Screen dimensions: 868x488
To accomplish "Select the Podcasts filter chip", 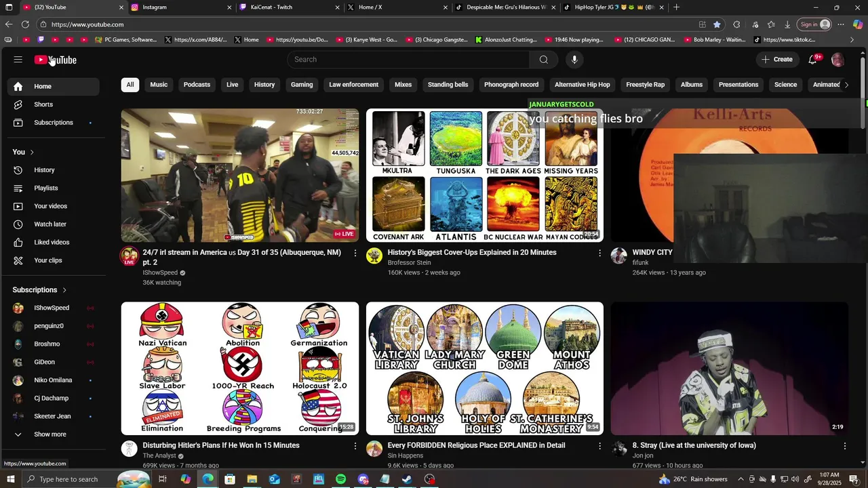I will pyautogui.click(x=197, y=85).
